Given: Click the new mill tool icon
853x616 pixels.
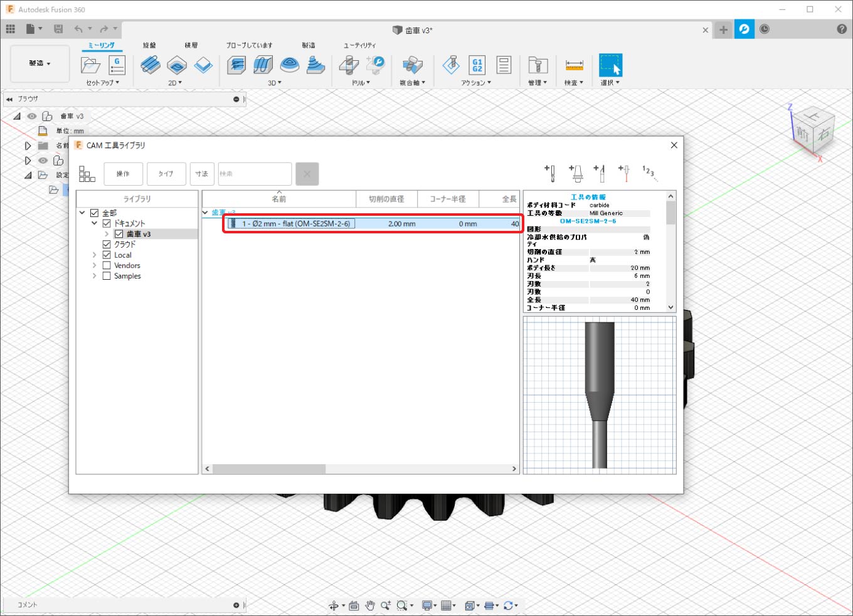Looking at the screenshot, I should tap(550, 173).
